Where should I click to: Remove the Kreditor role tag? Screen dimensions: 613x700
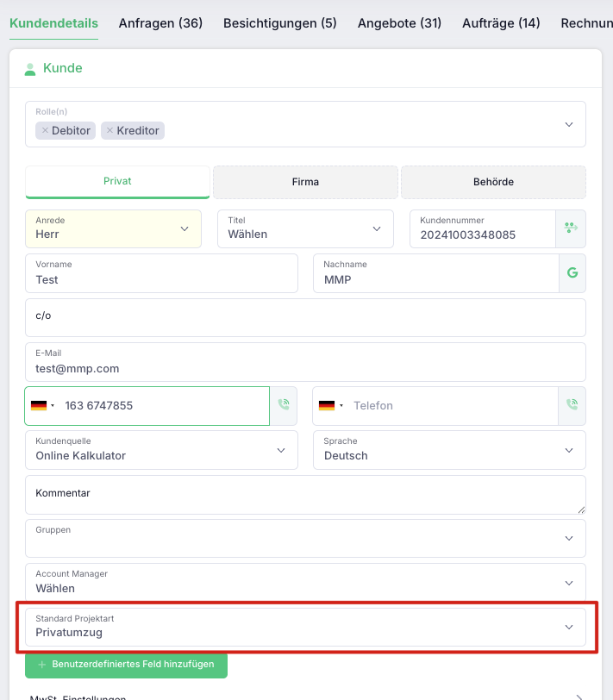pyautogui.click(x=109, y=130)
